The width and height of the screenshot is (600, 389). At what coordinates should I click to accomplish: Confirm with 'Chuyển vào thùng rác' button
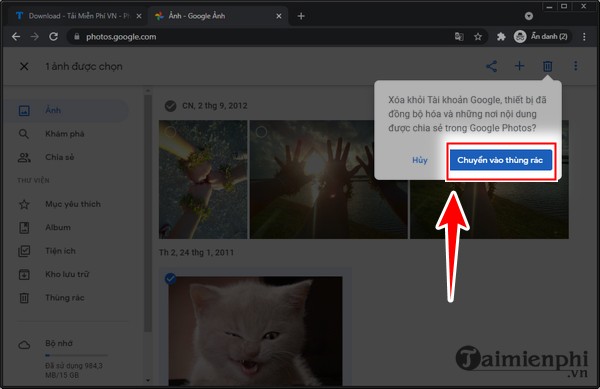click(501, 160)
